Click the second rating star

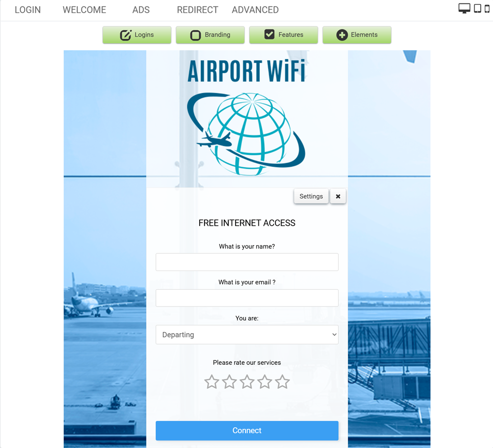(x=230, y=381)
